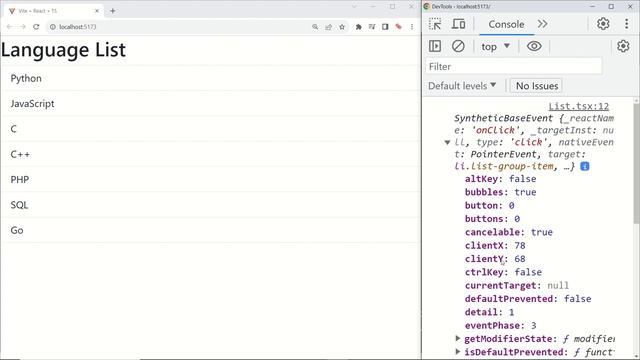
Task: Click the red profile icon in browser toolbar
Action: (398, 27)
